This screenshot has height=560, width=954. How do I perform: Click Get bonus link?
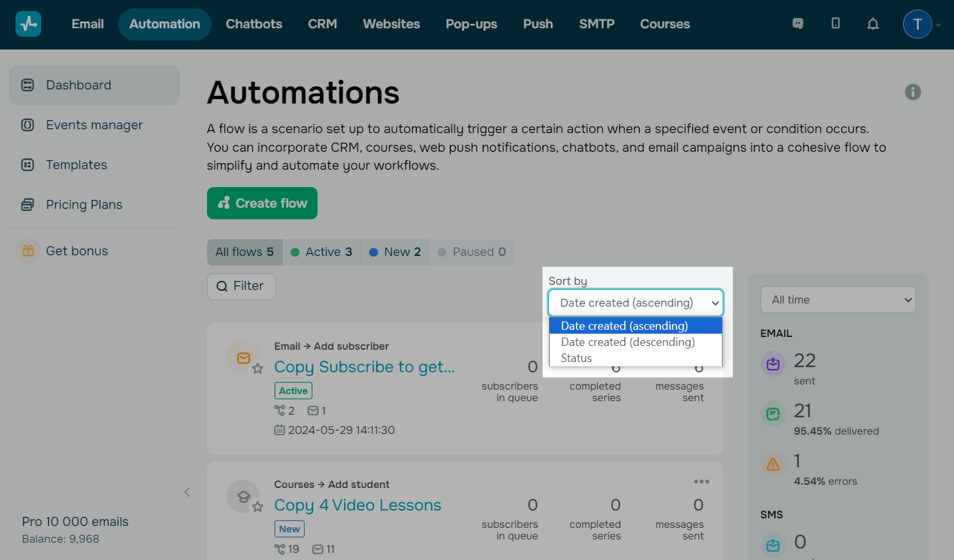(x=77, y=251)
